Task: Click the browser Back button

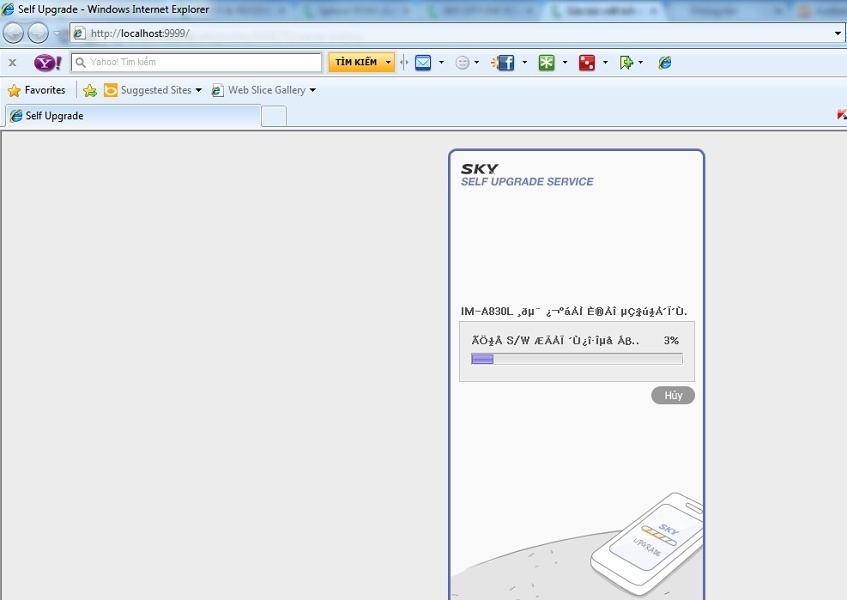Action: click(13, 33)
